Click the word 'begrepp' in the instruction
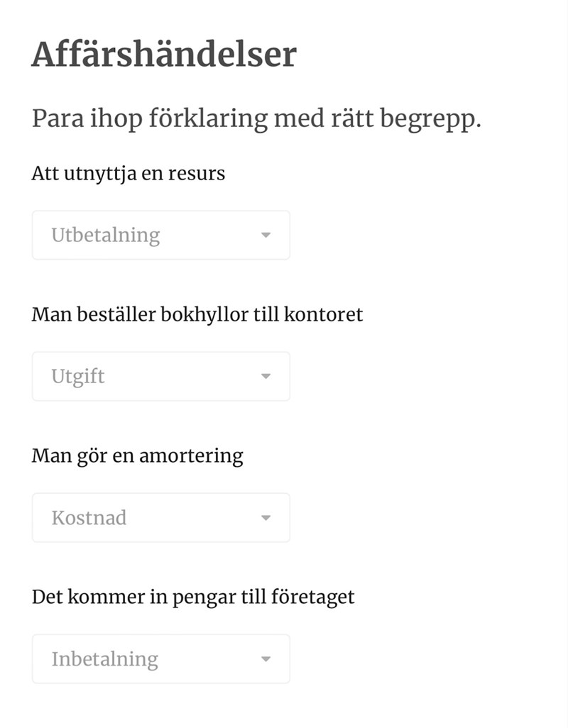The height and width of the screenshot is (728, 568). (430, 120)
